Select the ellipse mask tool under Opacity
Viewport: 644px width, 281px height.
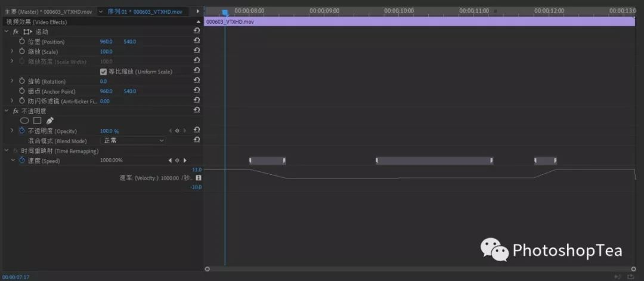click(24, 121)
